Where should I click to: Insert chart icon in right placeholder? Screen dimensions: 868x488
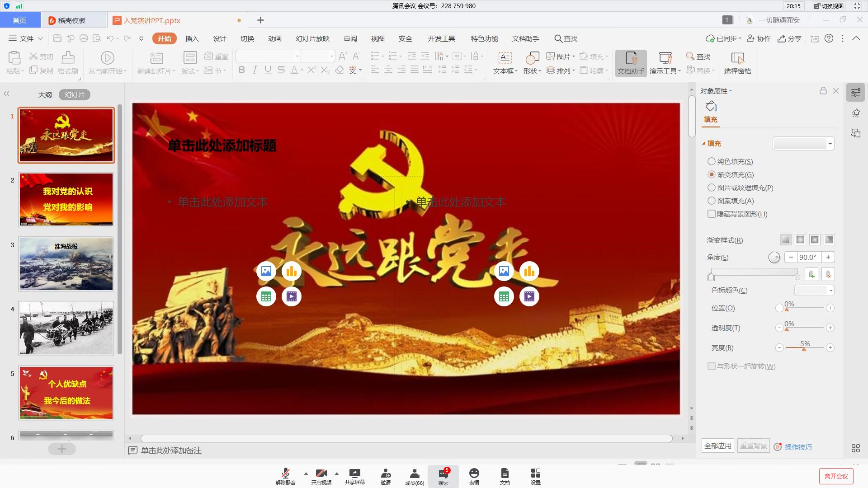tap(529, 271)
